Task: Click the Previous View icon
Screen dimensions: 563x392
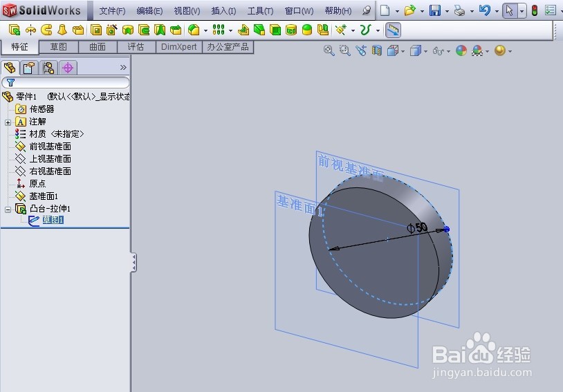Action: coord(361,50)
